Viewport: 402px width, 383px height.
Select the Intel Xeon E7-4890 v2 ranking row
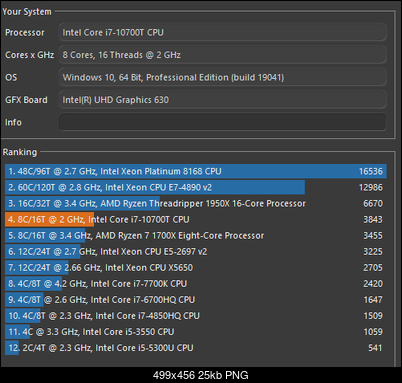[x=196, y=187]
